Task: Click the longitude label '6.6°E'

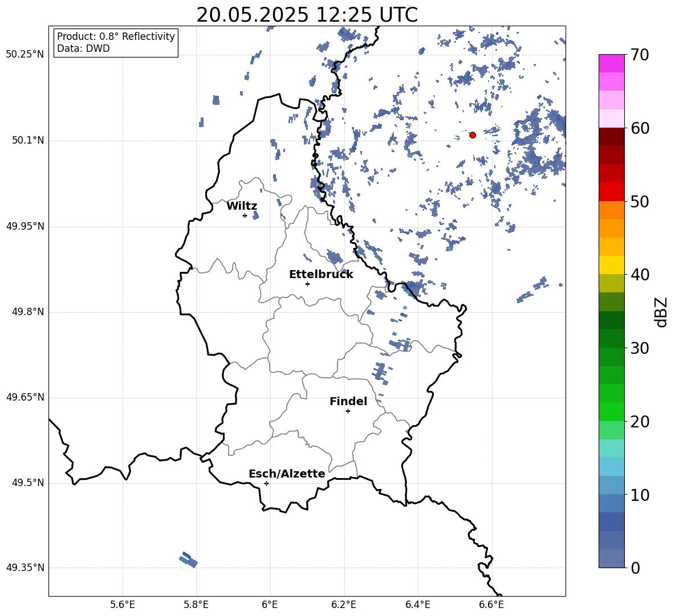Action: click(x=491, y=605)
